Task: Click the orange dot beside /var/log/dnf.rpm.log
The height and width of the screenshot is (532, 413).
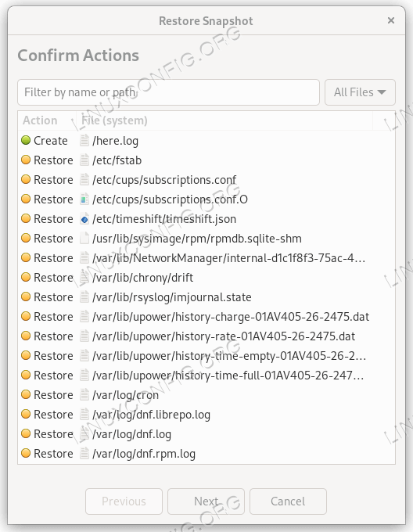Action: click(26, 453)
